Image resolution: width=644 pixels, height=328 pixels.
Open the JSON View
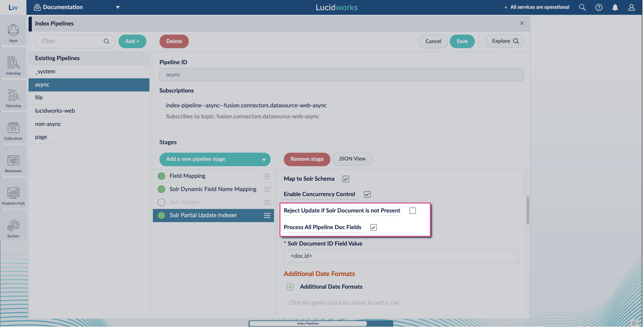tap(352, 159)
